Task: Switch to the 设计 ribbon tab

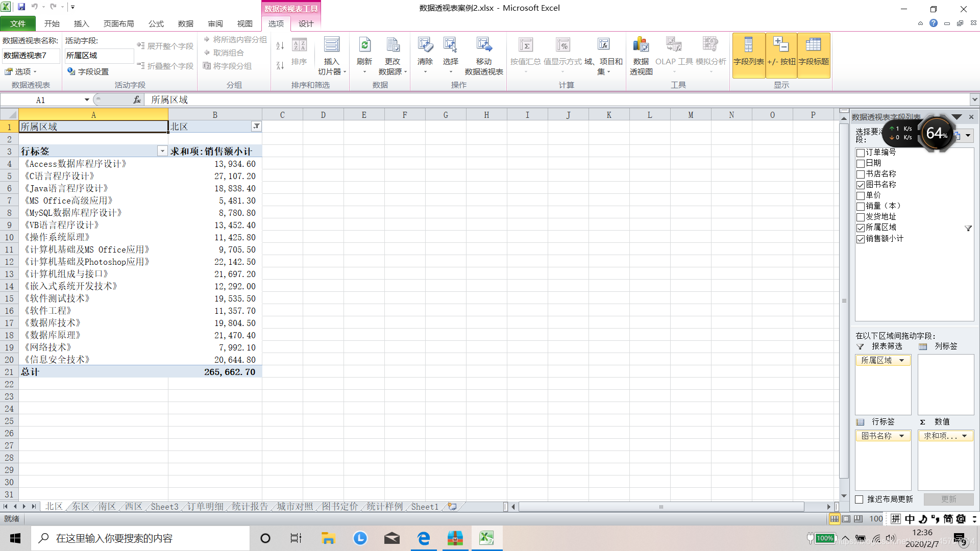Action: [306, 23]
